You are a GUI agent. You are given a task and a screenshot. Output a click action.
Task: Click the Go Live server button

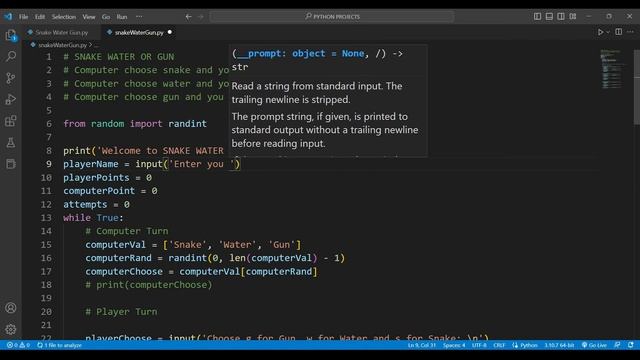(x=594, y=345)
